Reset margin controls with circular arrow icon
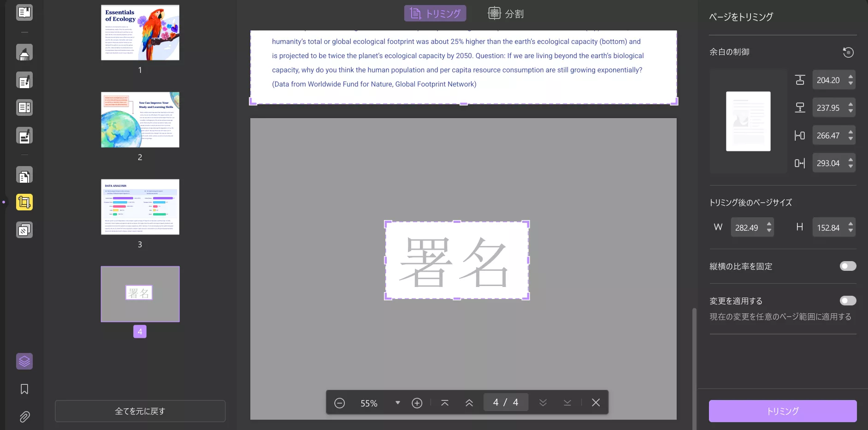This screenshot has width=868, height=430. [x=848, y=52]
